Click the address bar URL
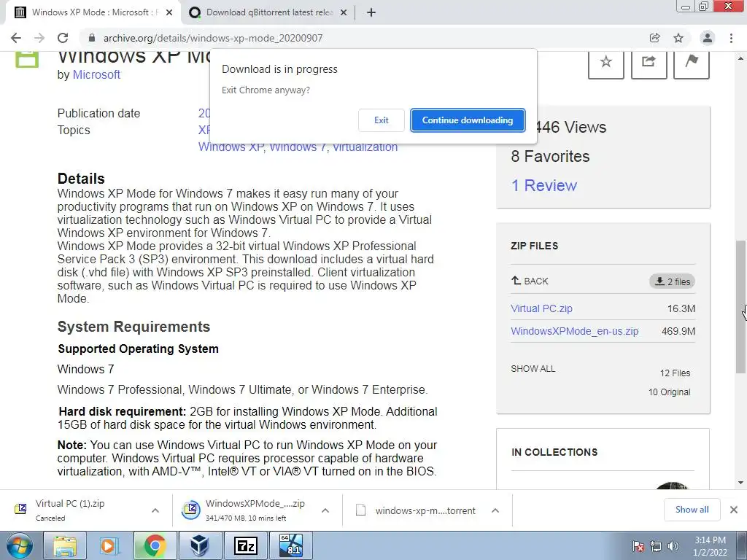The height and width of the screenshot is (560, 747). coord(212,38)
